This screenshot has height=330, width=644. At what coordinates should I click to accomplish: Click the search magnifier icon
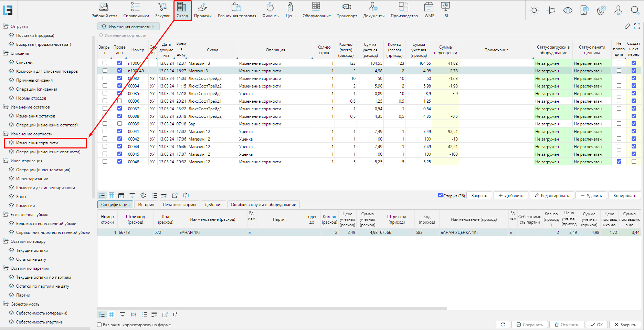635,10
